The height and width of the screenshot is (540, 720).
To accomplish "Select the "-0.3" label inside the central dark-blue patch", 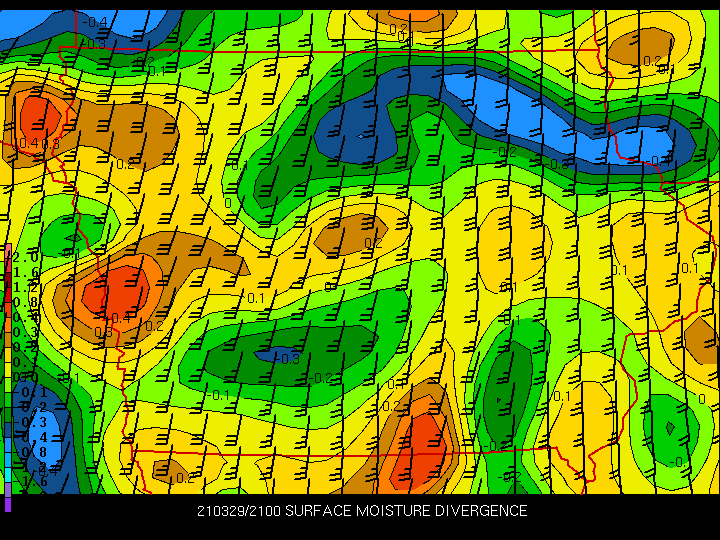I will pyautogui.click(x=287, y=359).
